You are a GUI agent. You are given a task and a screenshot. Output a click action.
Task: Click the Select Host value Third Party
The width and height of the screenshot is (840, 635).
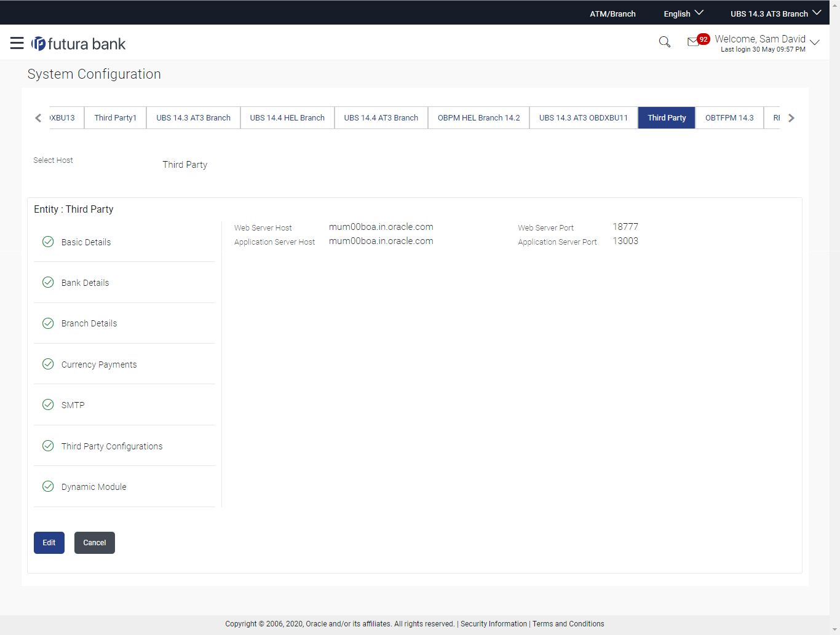coord(185,165)
